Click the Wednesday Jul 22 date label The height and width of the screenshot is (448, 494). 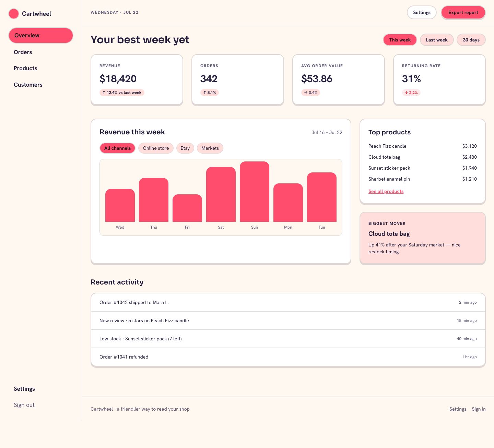(114, 12)
